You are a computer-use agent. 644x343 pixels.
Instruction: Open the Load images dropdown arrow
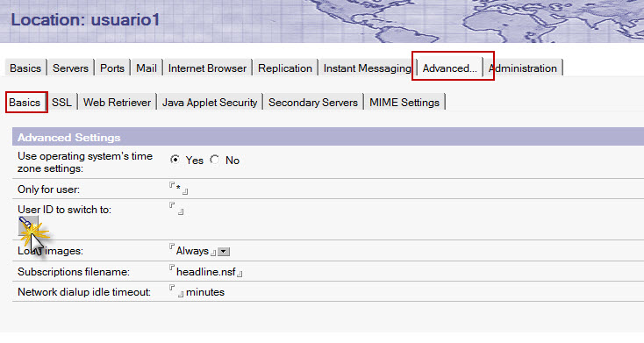(224, 252)
